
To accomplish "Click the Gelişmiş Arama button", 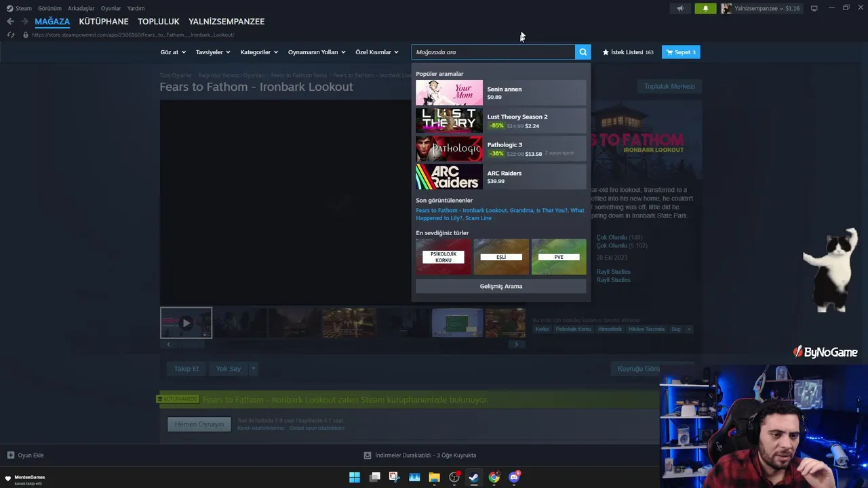I will 501,286.
